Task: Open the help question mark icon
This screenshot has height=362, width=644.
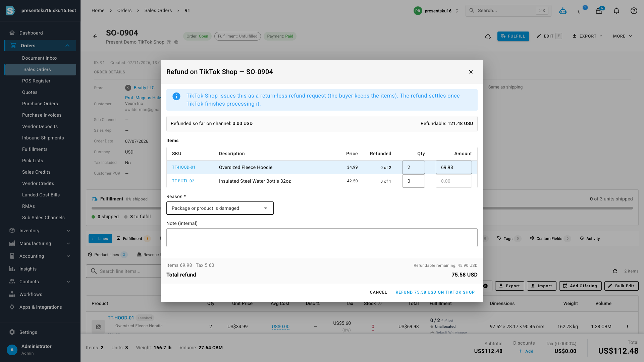Action: 634,11
